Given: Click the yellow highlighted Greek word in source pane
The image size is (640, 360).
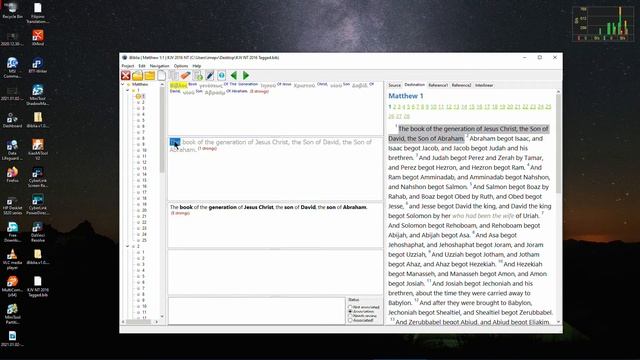Looking at the screenshot, I should pyautogui.click(x=178, y=86).
